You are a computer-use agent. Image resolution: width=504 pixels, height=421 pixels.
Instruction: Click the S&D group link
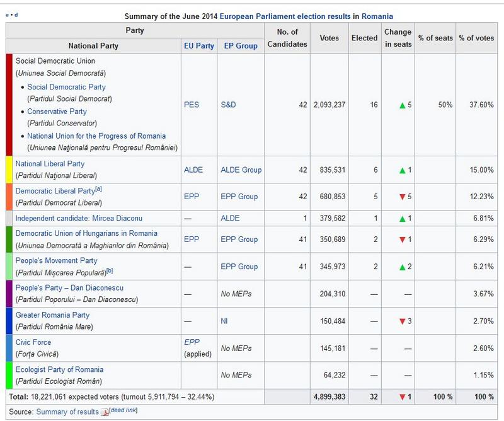[x=228, y=105]
